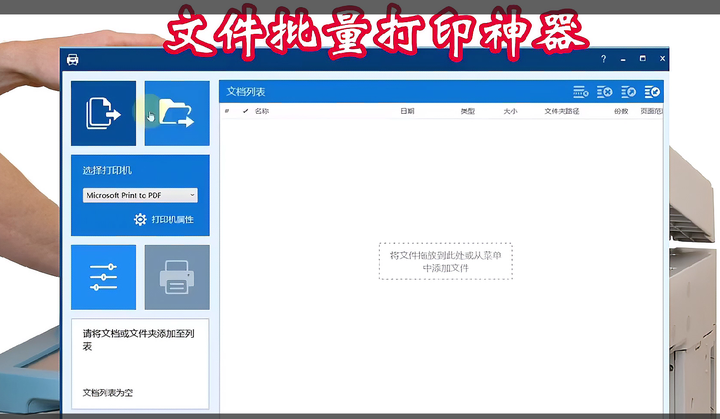
Task: Click the add files tile
Action: click(103, 113)
